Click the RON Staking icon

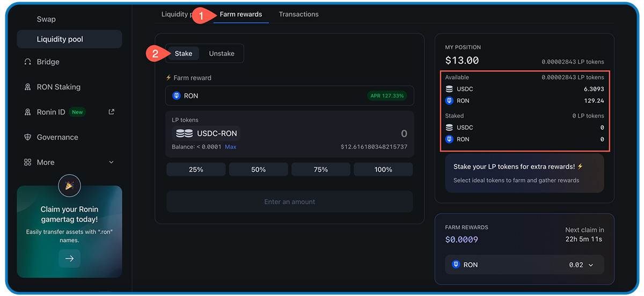(28, 87)
